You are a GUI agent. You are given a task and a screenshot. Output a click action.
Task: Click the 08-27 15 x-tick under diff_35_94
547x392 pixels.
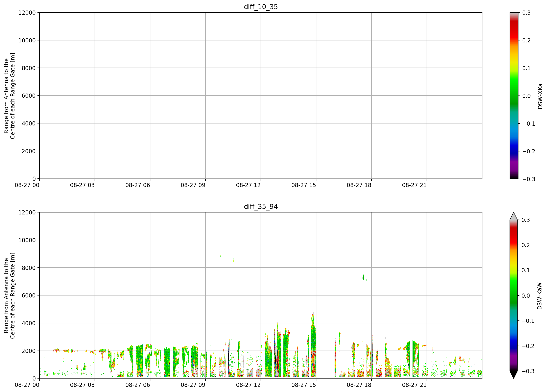304,385
